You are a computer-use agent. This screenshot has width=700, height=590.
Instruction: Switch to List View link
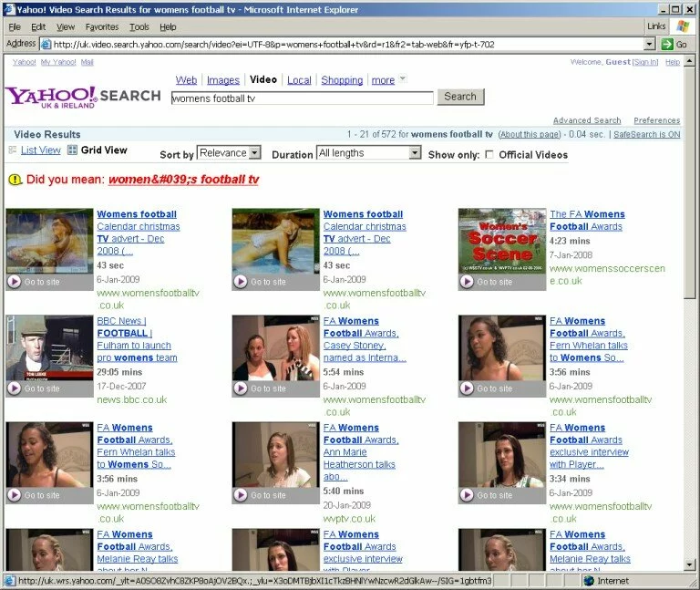(x=41, y=150)
